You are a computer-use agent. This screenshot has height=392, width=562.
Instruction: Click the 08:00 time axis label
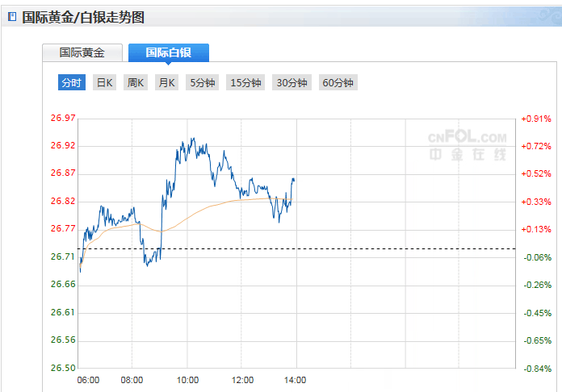click(132, 380)
